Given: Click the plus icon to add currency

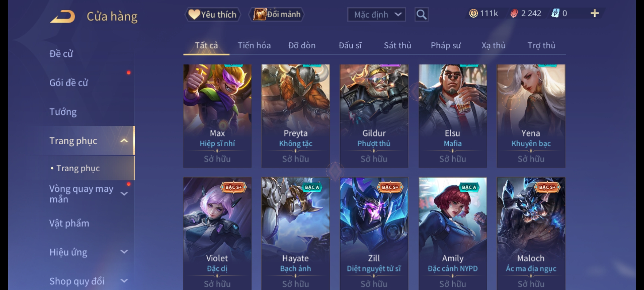Looking at the screenshot, I should click(x=595, y=13).
